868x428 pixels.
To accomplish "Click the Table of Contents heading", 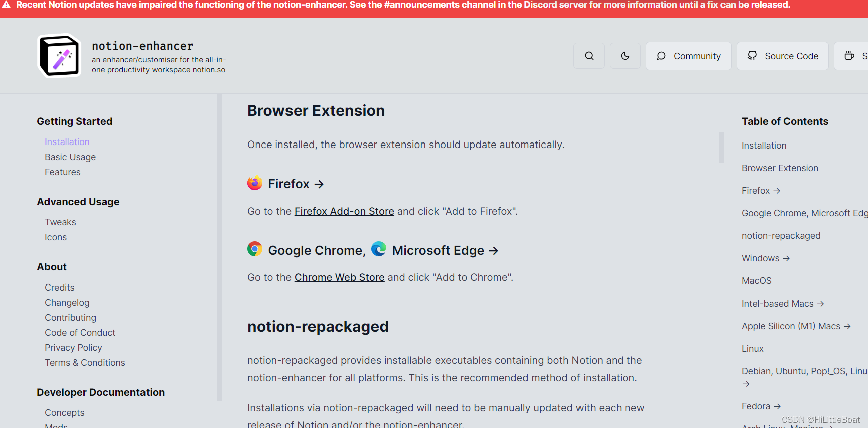I will [x=785, y=121].
